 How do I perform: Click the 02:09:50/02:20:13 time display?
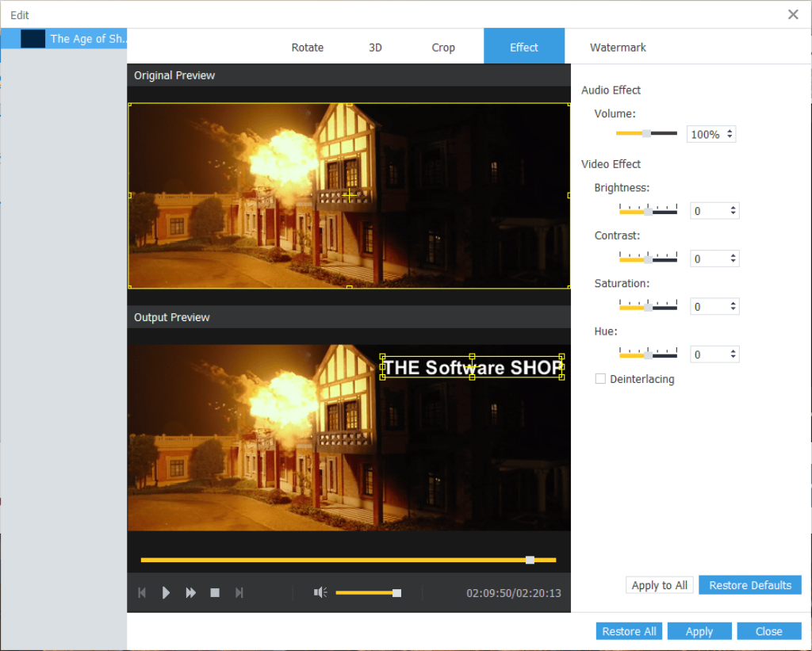pos(513,593)
